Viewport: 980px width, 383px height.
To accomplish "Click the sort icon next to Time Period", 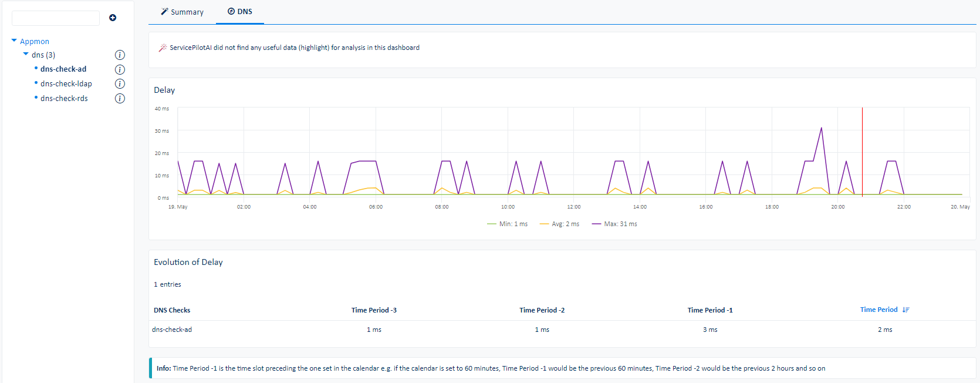I will (906, 310).
